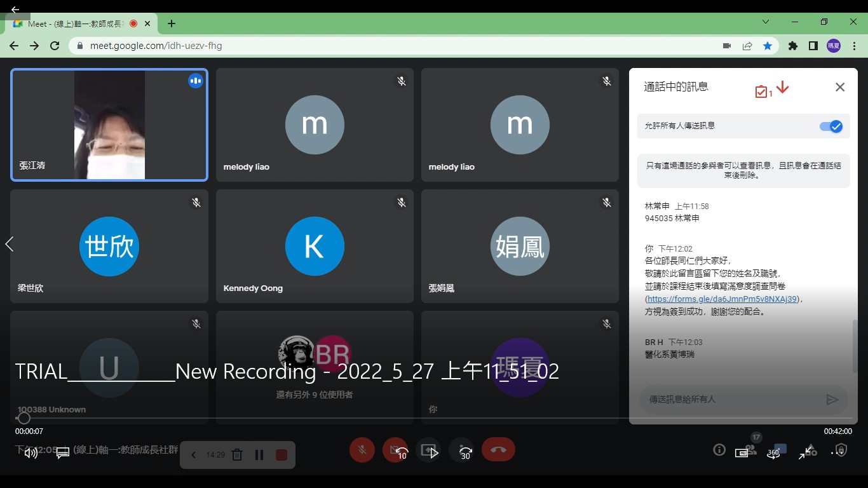Click the camera permission icon in address bar
Screen dimensions: 868x488
[x=727, y=46]
